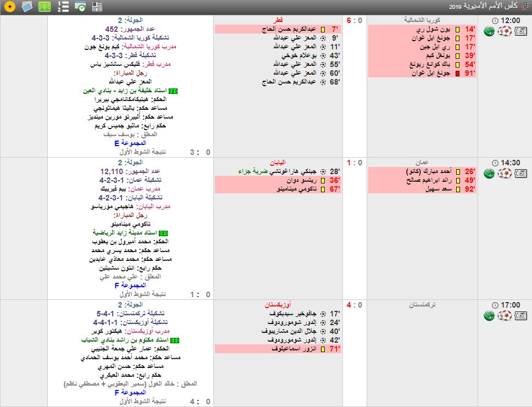
Task: Click 42' goal row إلدور شومورودوف
Action: (278, 340)
